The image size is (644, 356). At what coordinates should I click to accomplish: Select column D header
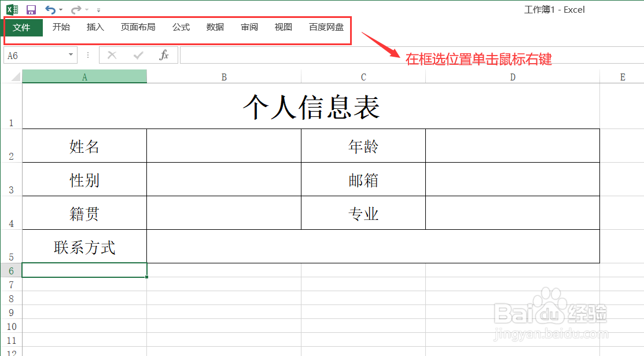pyautogui.click(x=513, y=77)
